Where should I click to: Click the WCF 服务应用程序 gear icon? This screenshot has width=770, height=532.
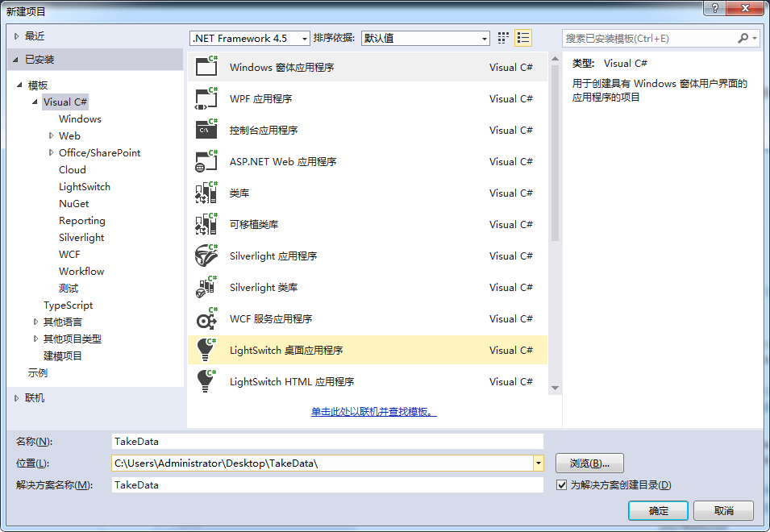(206, 318)
